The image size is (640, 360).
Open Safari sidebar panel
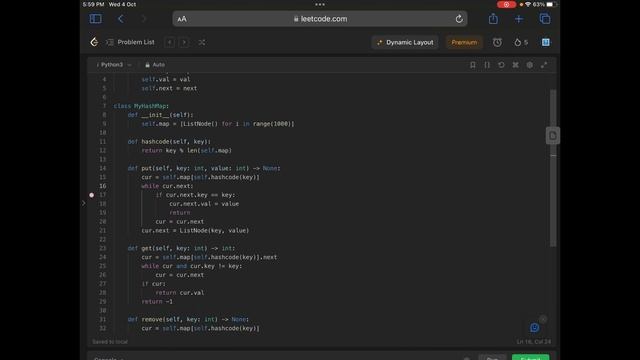96,19
